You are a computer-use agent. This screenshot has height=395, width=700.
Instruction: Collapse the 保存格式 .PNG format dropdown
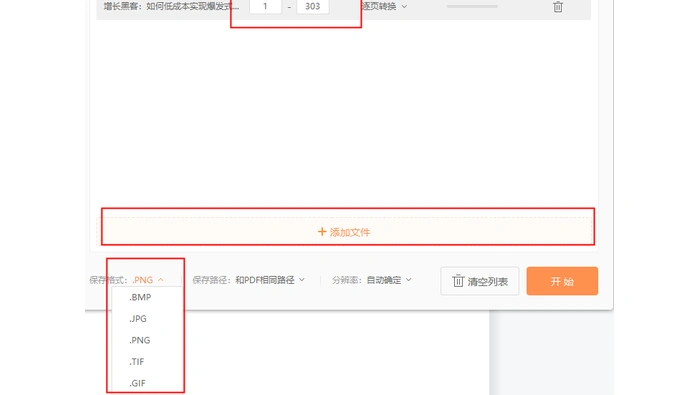pyautogui.click(x=148, y=280)
